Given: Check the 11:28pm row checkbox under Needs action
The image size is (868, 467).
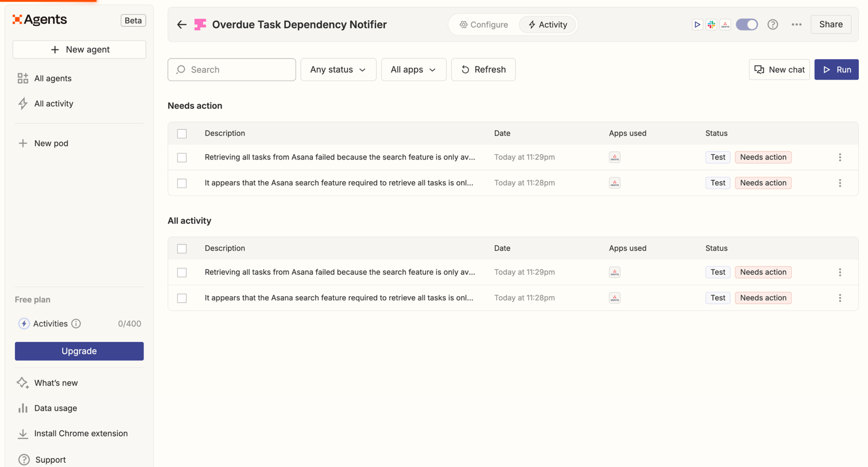Looking at the screenshot, I should pos(182,183).
